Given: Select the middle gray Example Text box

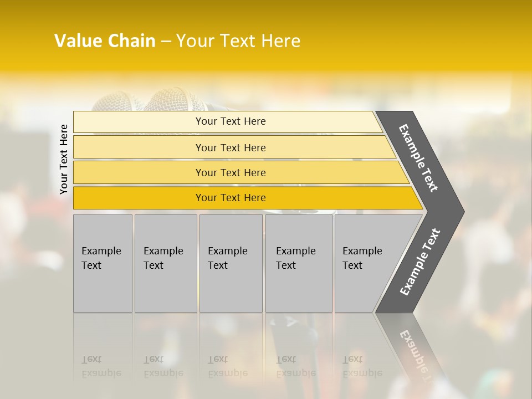Looking at the screenshot, I should click(231, 263).
